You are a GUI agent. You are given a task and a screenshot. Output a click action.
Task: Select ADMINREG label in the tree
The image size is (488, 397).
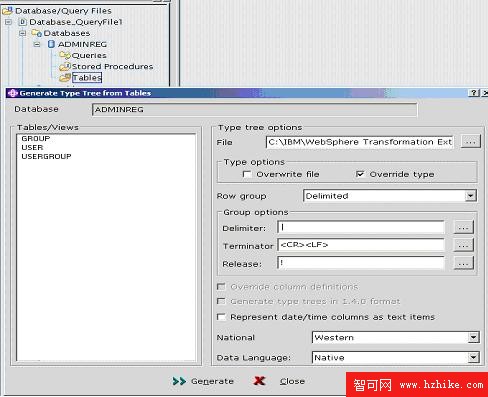(x=82, y=44)
